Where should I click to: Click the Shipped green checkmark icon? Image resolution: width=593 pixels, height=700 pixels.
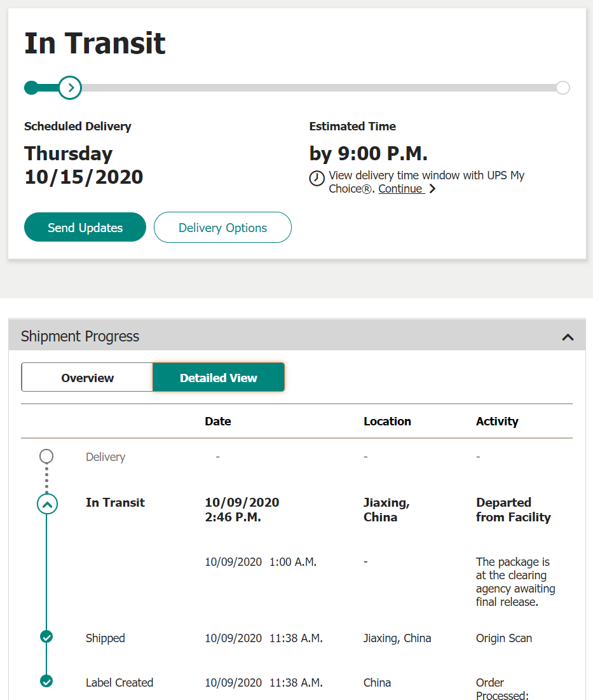click(x=46, y=636)
